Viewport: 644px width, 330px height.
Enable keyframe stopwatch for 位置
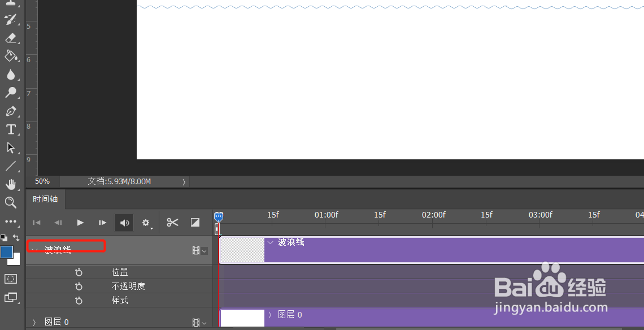coord(79,272)
